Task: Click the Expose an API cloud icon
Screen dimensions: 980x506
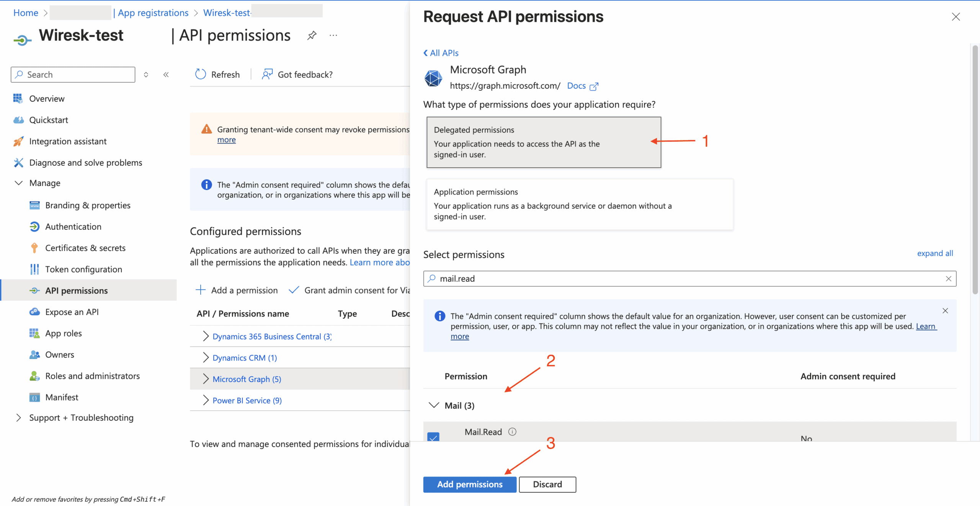Action: [x=34, y=312]
